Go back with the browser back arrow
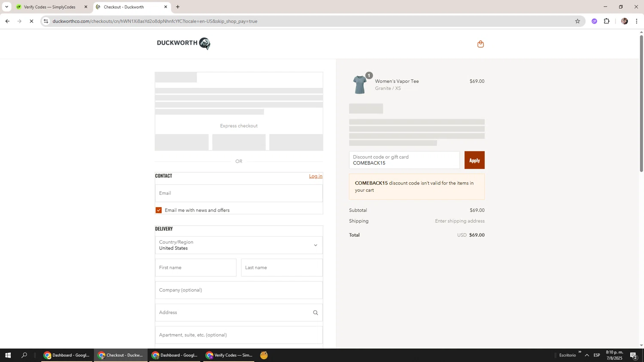The height and width of the screenshot is (362, 644). (x=7, y=21)
